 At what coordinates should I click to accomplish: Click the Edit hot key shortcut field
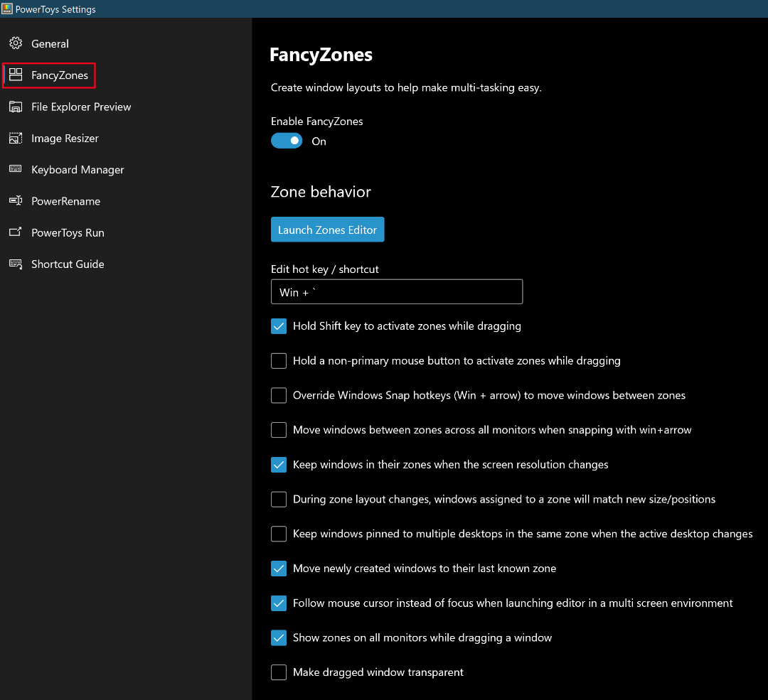click(x=396, y=291)
